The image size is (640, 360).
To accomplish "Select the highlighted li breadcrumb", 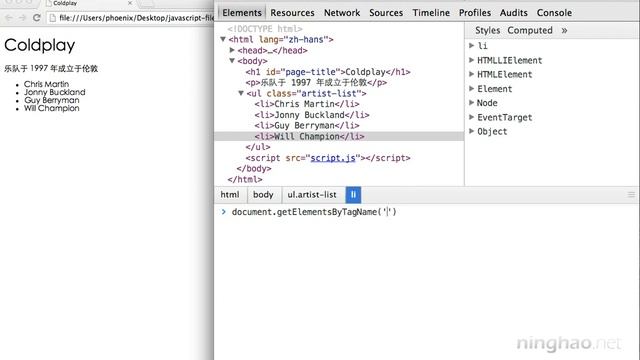I will click(353, 195).
